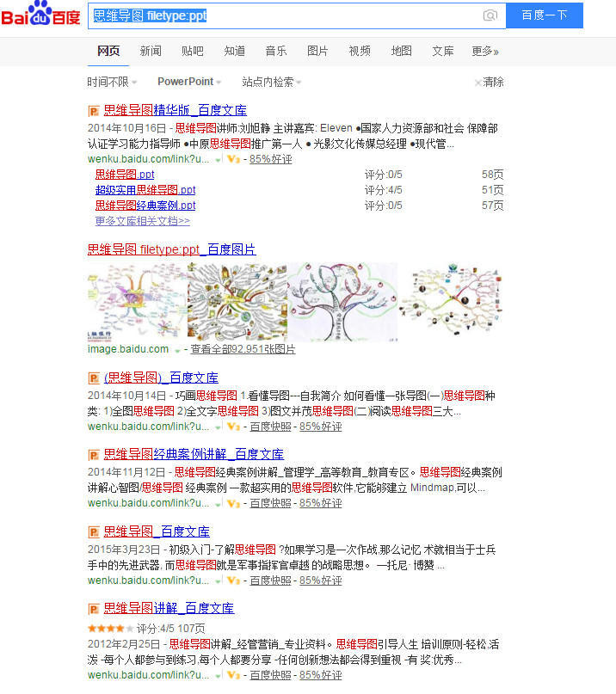
Task: Click the PPT icon next to 思维导图讲解
Action: [x=93, y=609]
